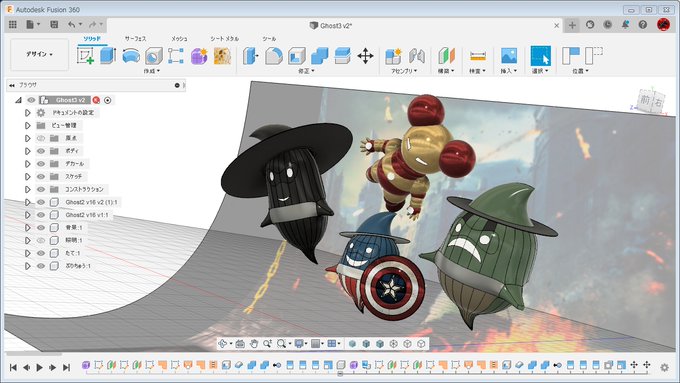
Task: Select the Fillet tool
Action: (x=274, y=56)
